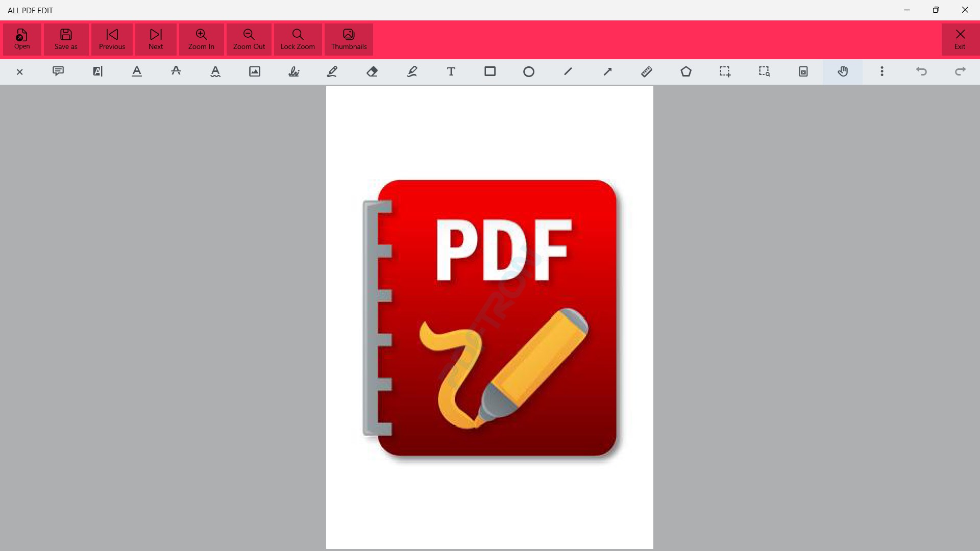This screenshot has height=551, width=980.
Task: Select the Circle annotation tool
Action: [x=529, y=71]
